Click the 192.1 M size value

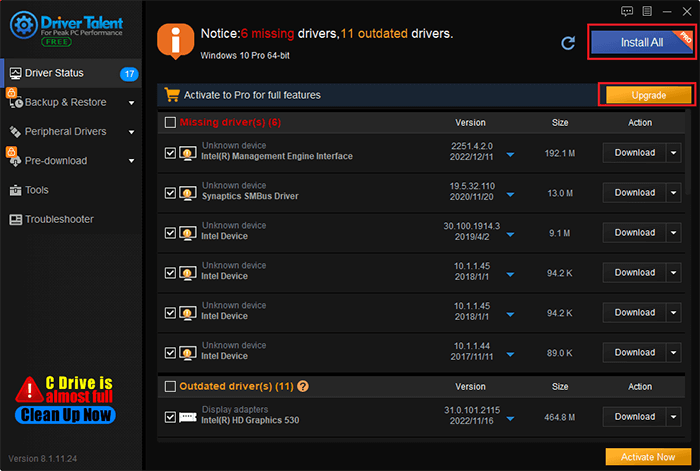tap(560, 154)
